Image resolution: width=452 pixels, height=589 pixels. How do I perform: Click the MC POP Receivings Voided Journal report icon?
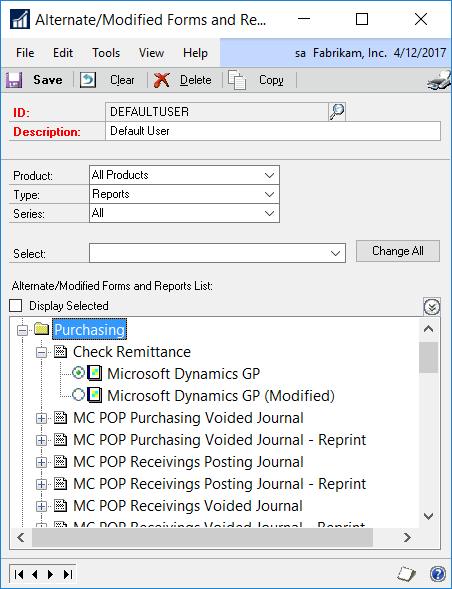click(x=60, y=506)
